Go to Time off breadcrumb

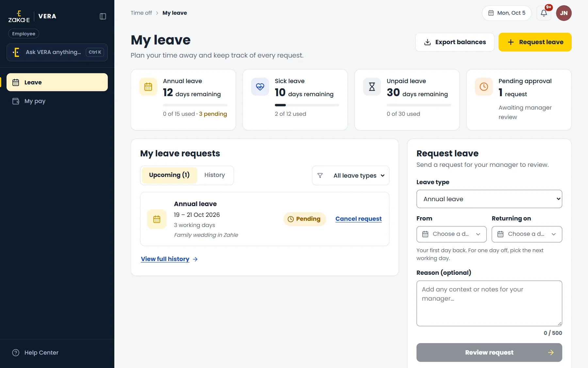tap(141, 13)
